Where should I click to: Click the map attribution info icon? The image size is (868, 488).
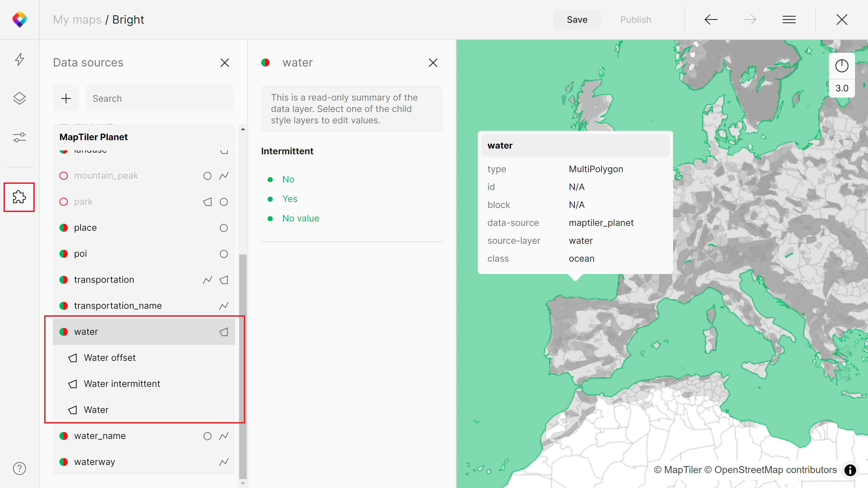point(850,470)
